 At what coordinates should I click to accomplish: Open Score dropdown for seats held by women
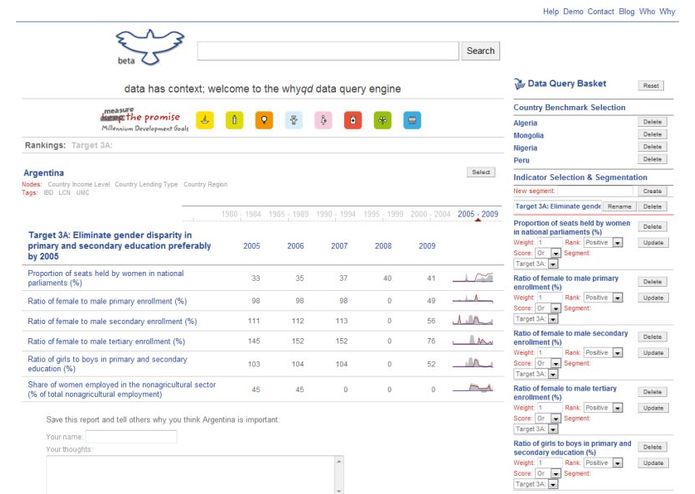pyautogui.click(x=548, y=253)
